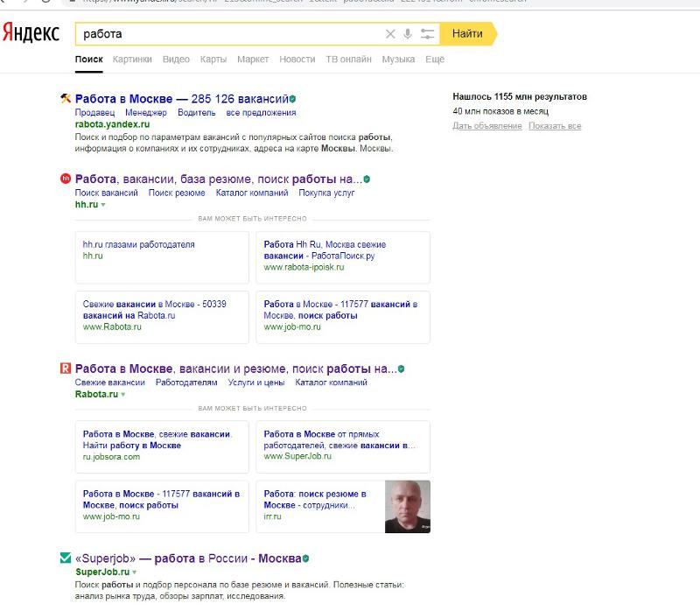Click the Дать объявление link

[x=487, y=126]
